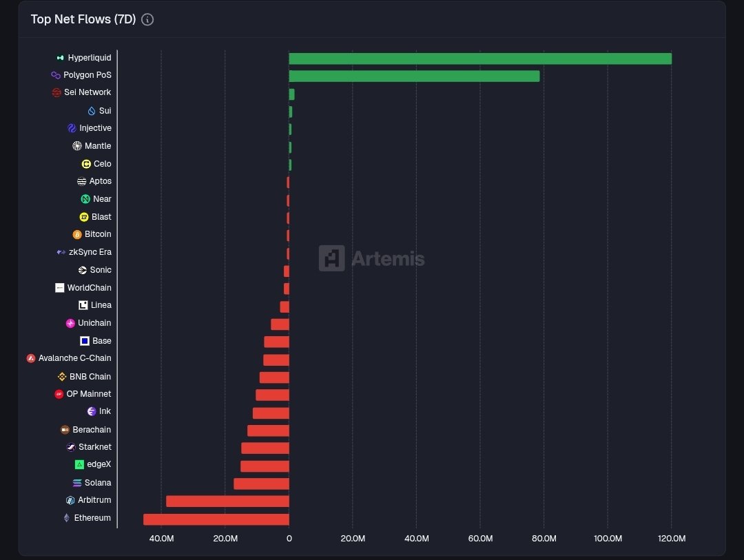
Task: Click the Polygon PoS chain logo
Action: [x=56, y=75]
